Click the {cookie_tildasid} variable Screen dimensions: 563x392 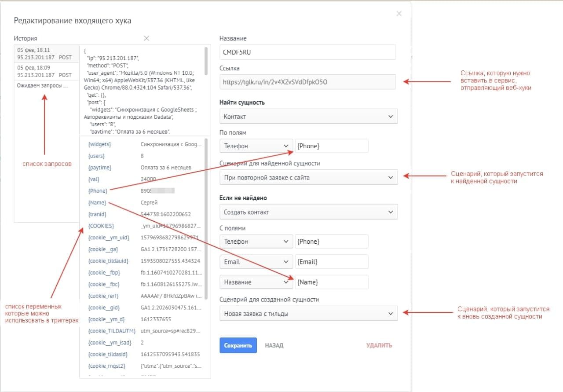click(108, 354)
